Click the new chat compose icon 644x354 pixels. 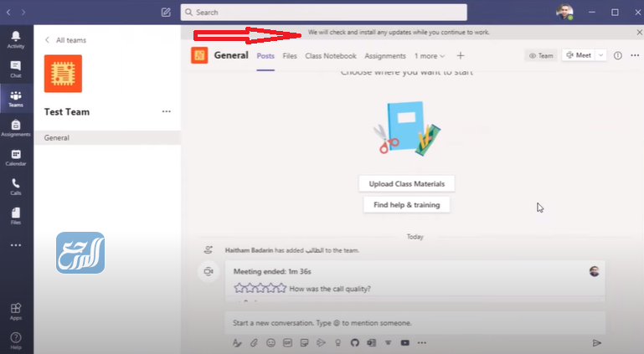pyautogui.click(x=166, y=13)
